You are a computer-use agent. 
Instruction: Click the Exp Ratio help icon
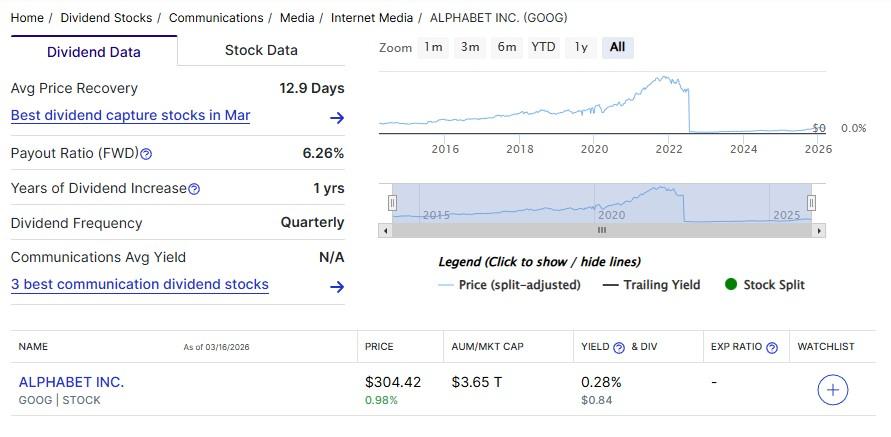(772, 348)
